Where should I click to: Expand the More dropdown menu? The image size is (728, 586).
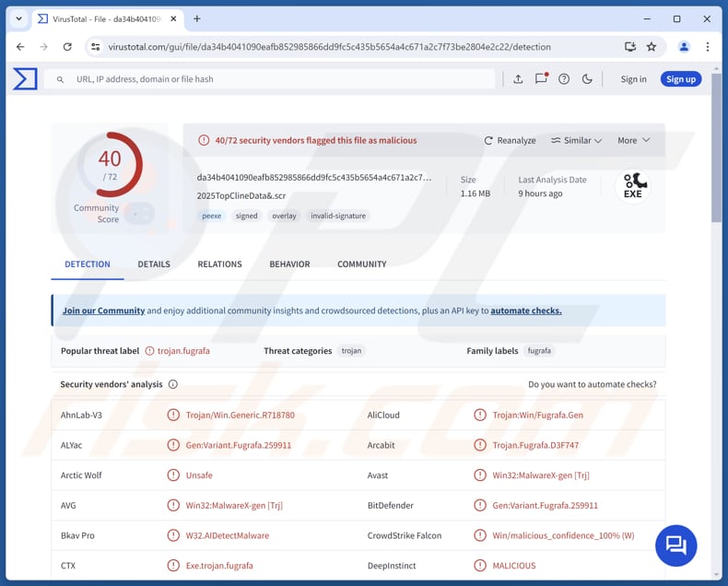pos(633,141)
